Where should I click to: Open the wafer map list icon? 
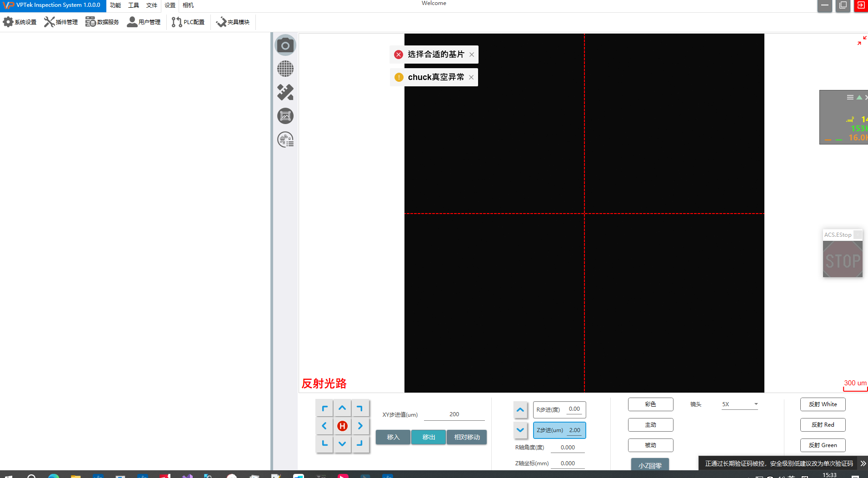(x=285, y=140)
